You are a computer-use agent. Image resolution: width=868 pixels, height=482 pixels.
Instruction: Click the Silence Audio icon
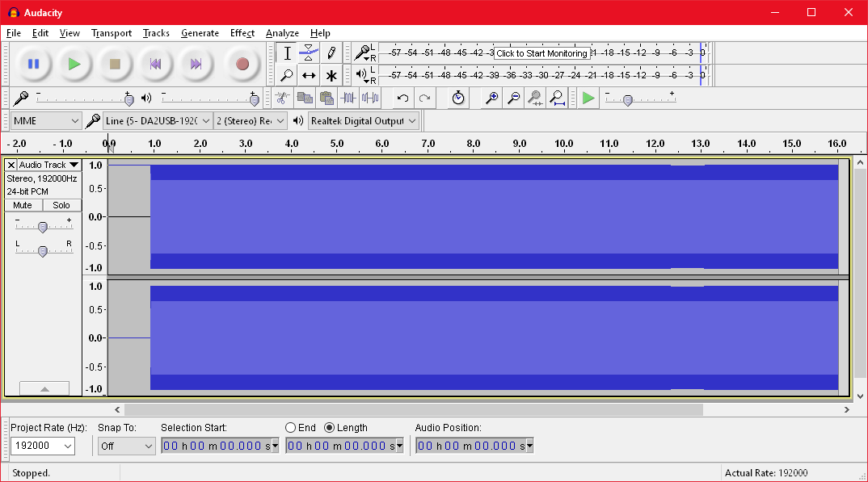click(x=370, y=98)
